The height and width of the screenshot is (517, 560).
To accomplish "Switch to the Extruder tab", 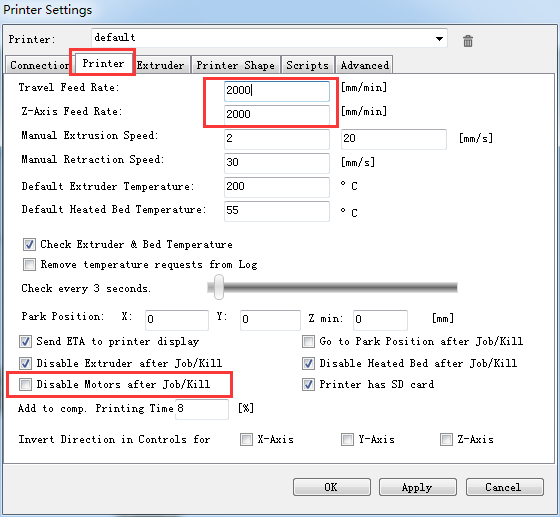I will click(x=160, y=65).
